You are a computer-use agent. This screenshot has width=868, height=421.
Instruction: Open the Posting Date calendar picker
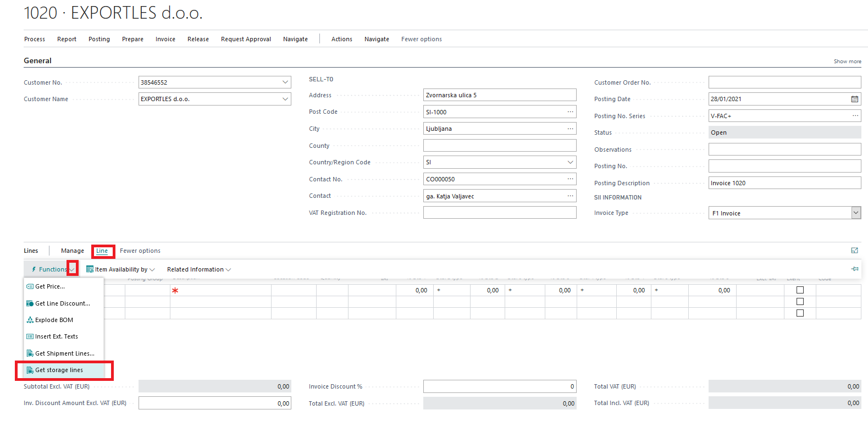pos(855,99)
